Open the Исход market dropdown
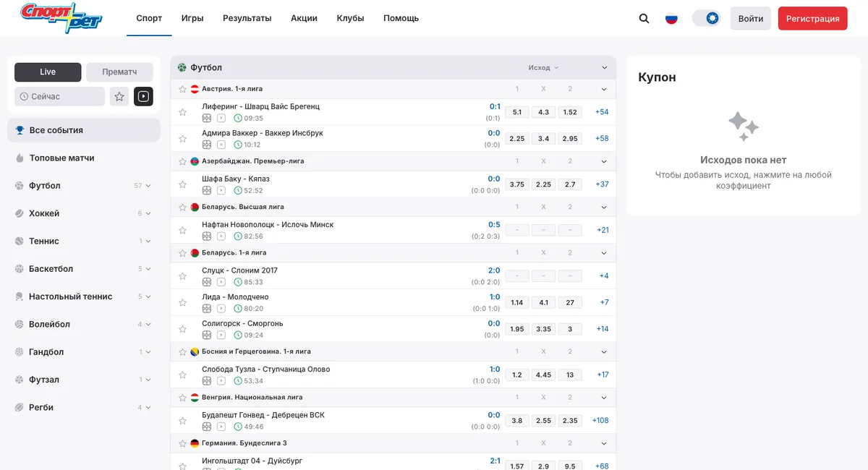The image size is (868, 470). pos(543,67)
